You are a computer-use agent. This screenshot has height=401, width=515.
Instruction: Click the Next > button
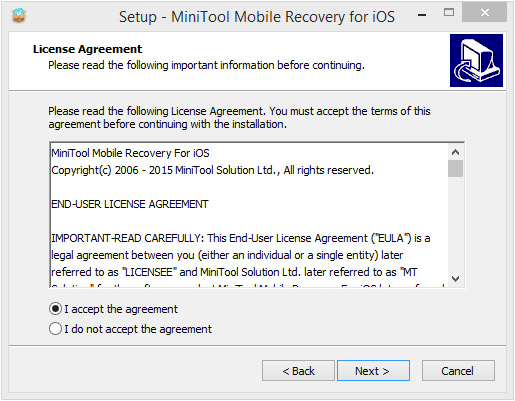373,371
